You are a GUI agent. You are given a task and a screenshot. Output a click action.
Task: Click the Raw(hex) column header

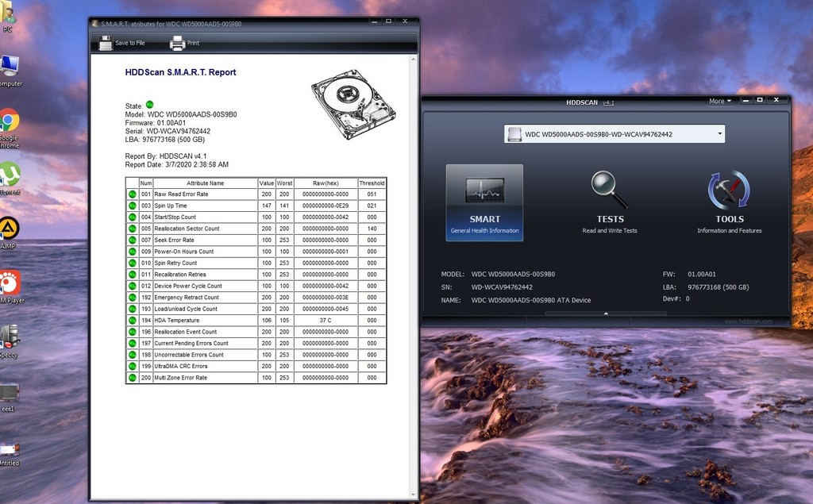click(x=326, y=183)
